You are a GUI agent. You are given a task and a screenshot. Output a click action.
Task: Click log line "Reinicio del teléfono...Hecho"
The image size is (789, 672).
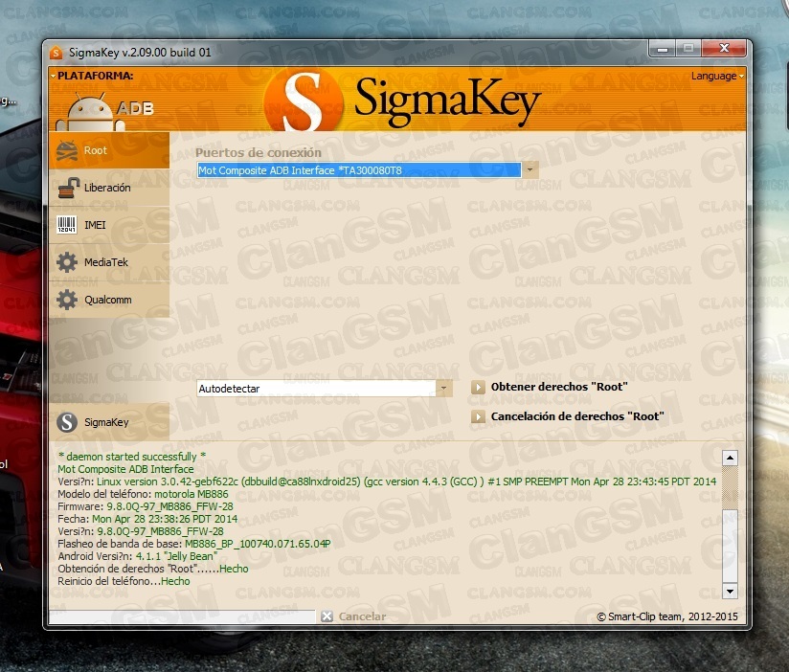(x=124, y=581)
